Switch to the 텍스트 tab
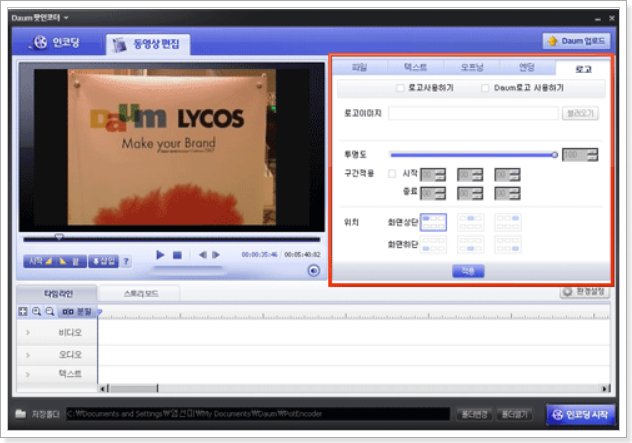Screen dimensions: 632x443 coord(416,67)
